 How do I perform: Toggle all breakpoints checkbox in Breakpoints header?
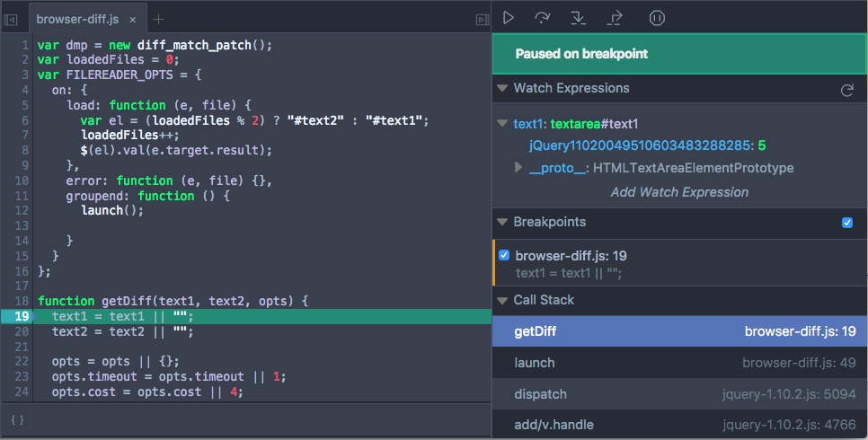coord(847,223)
